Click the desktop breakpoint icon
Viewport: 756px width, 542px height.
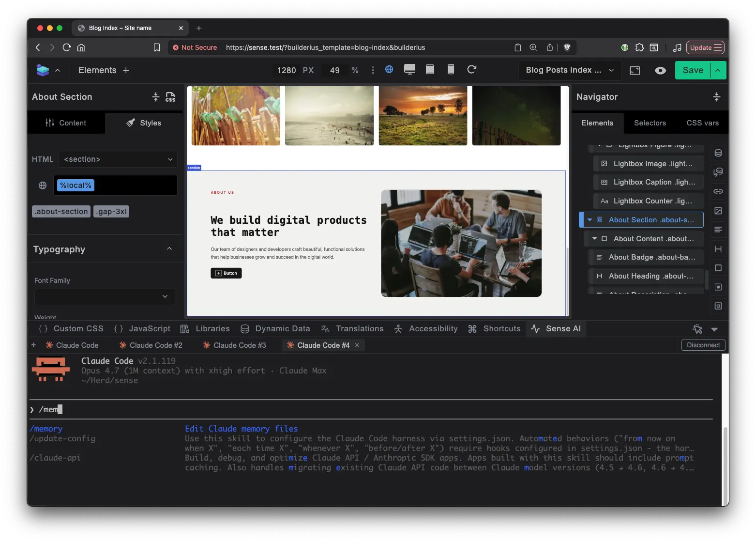(x=409, y=70)
